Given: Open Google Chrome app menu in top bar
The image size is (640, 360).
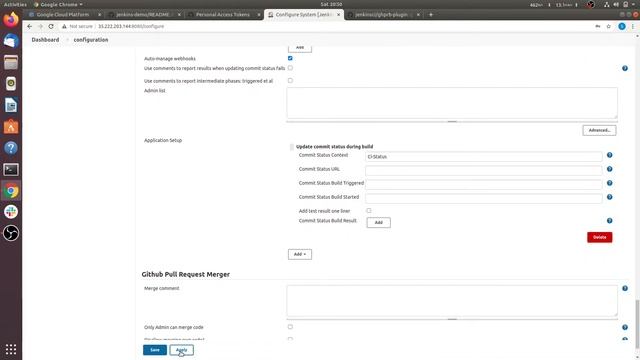Looking at the screenshot, I should 58,4.
